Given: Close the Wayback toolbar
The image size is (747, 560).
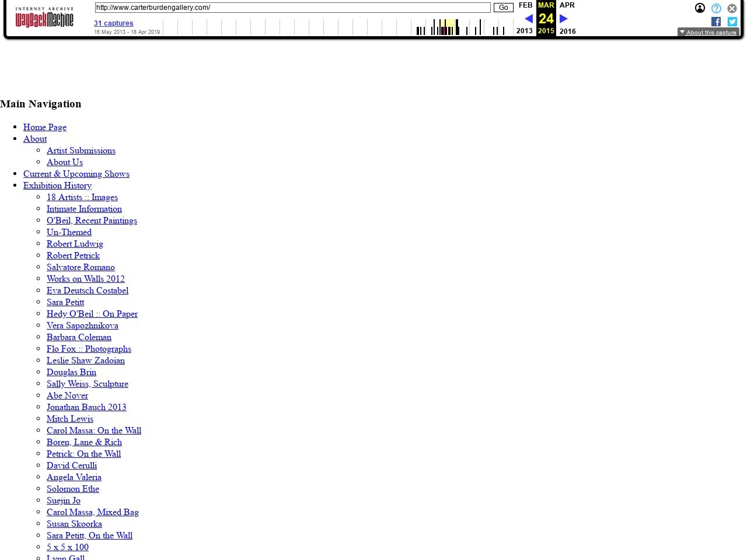Looking at the screenshot, I should [732, 8].
